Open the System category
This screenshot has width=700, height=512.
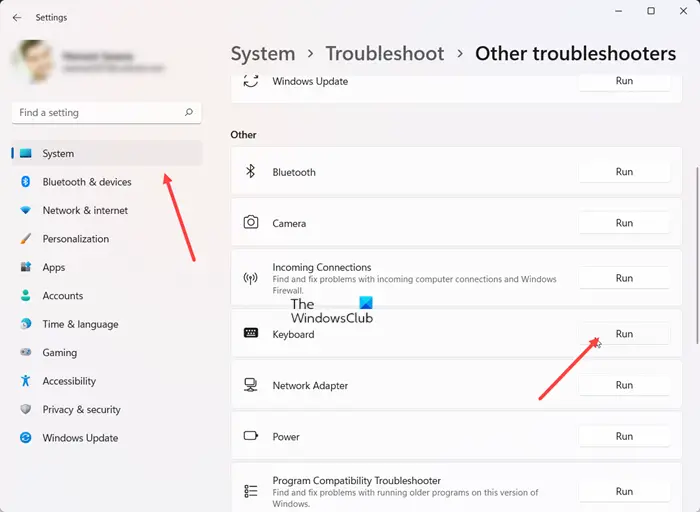[107, 154]
